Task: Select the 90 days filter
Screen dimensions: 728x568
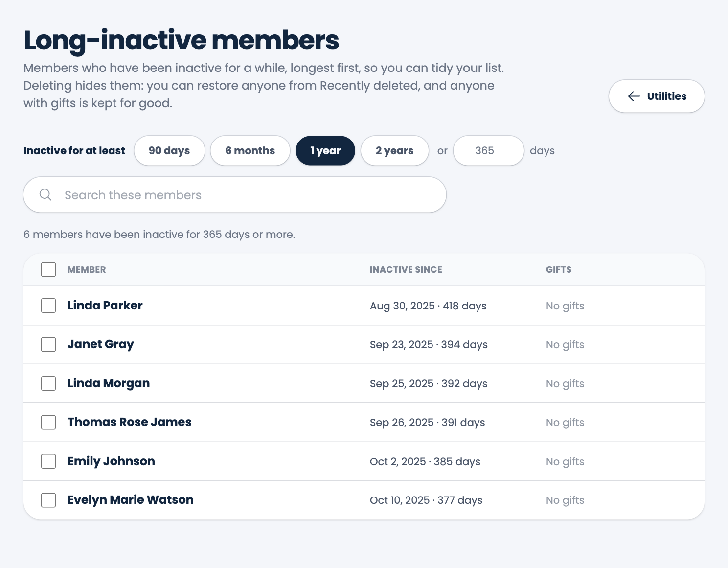Action: point(169,151)
